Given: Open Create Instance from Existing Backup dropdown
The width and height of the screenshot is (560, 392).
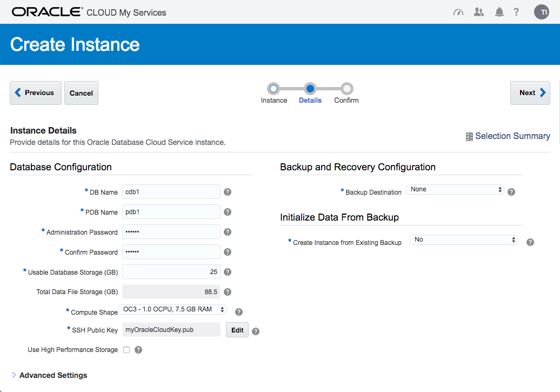Looking at the screenshot, I should click(x=464, y=240).
